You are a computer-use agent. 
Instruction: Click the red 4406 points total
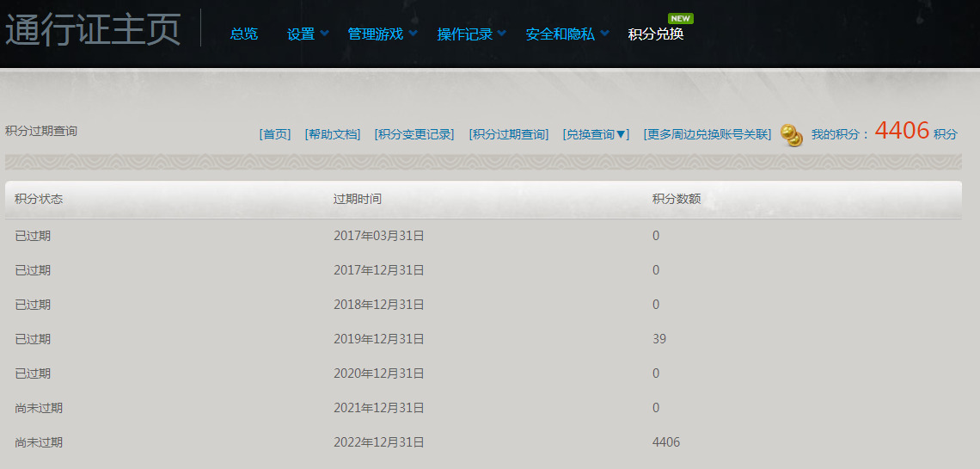click(x=902, y=131)
